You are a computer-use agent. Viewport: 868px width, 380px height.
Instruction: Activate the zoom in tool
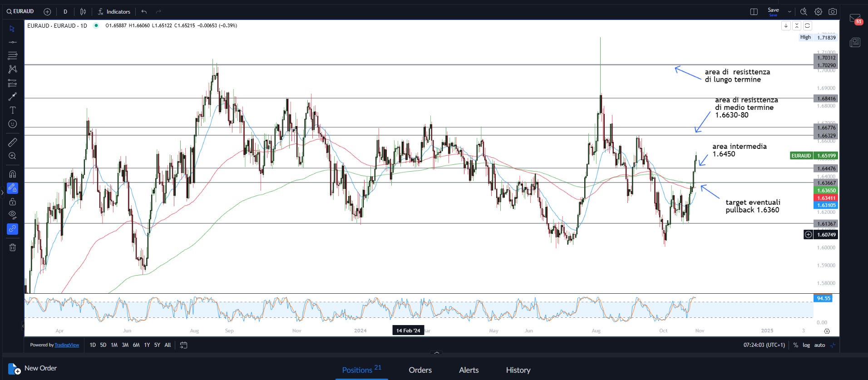pyautogui.click(x=12, y=156)
